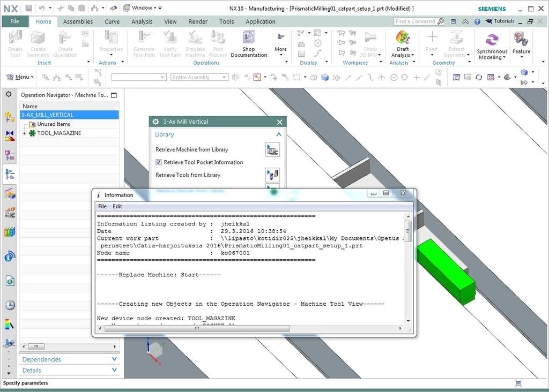The height and width of the screenshot is (392, 549).
Task: Expand the TOOL_MAGAZINE tree node
Action: (24, 133)
